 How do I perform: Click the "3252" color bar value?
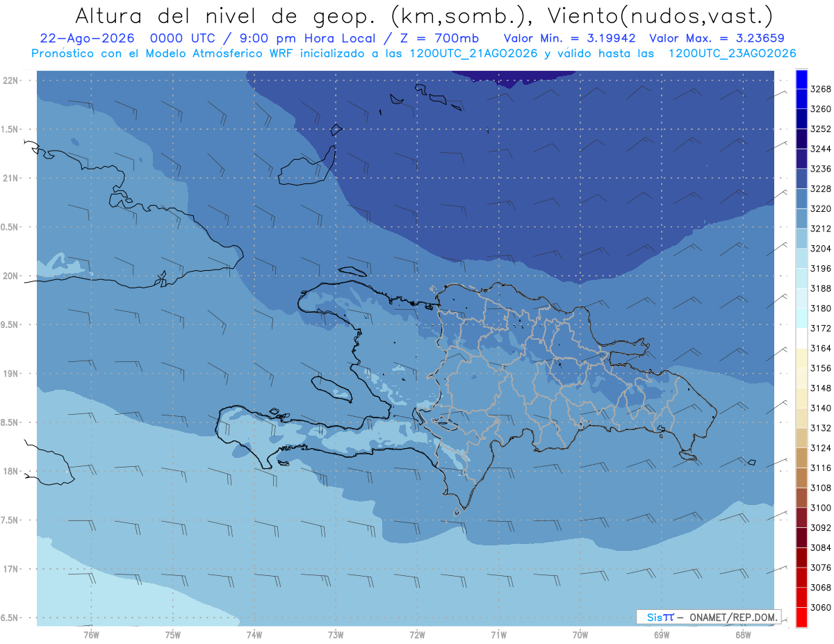821,129
